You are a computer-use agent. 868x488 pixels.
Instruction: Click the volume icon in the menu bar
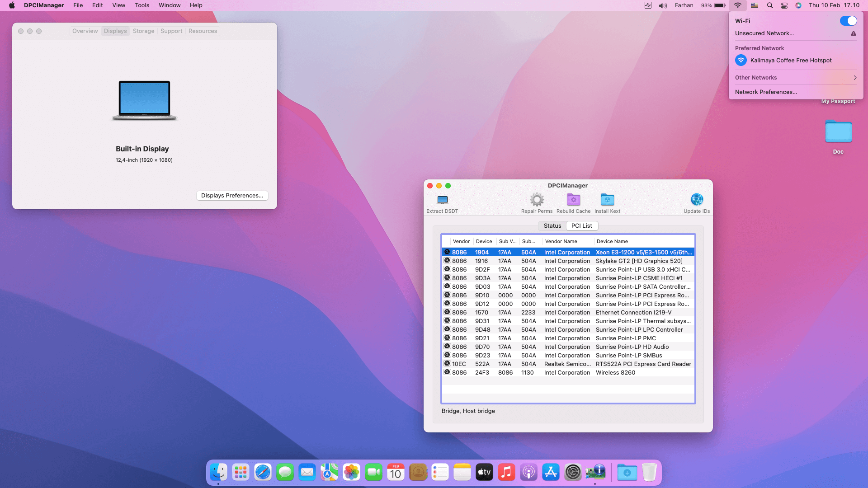663,5
